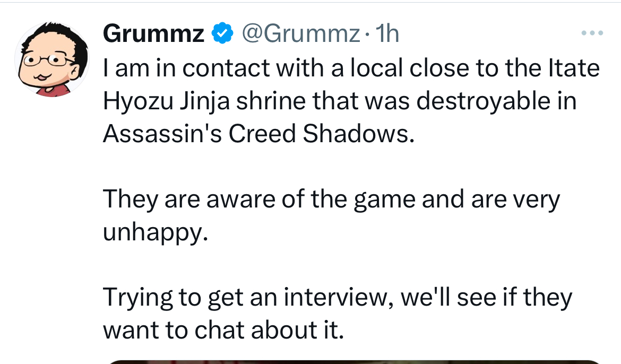
Task: Open the tweet via 1h timestamp
Action: [x=387, y=33]
